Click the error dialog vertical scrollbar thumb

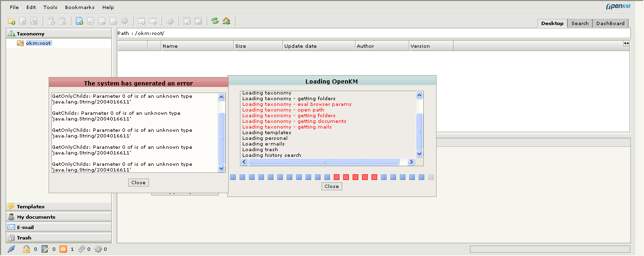tap(222, 138)
